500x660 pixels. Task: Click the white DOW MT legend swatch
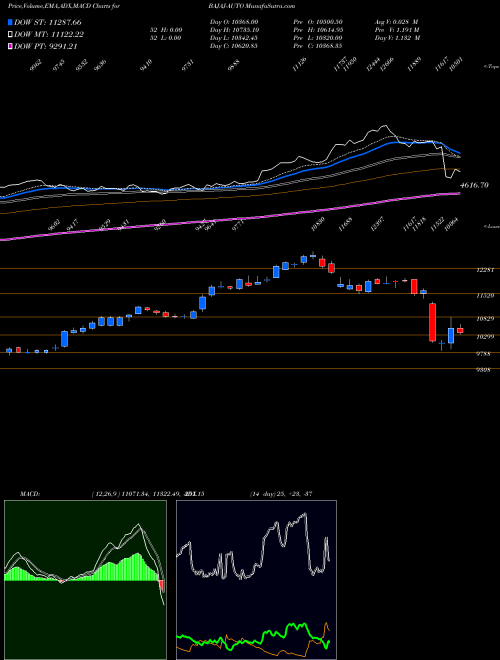point(11,35)
